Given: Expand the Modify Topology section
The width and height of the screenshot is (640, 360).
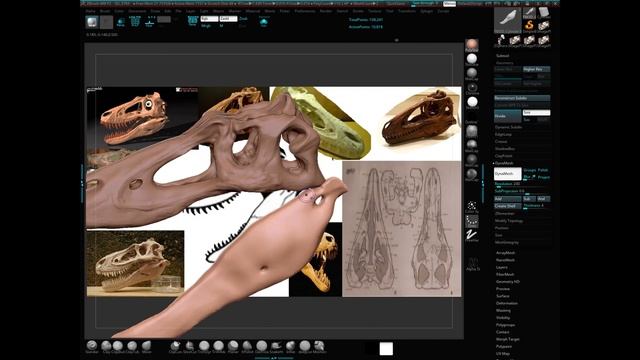Looking at the screenshot, I should (x=509, y=221).
